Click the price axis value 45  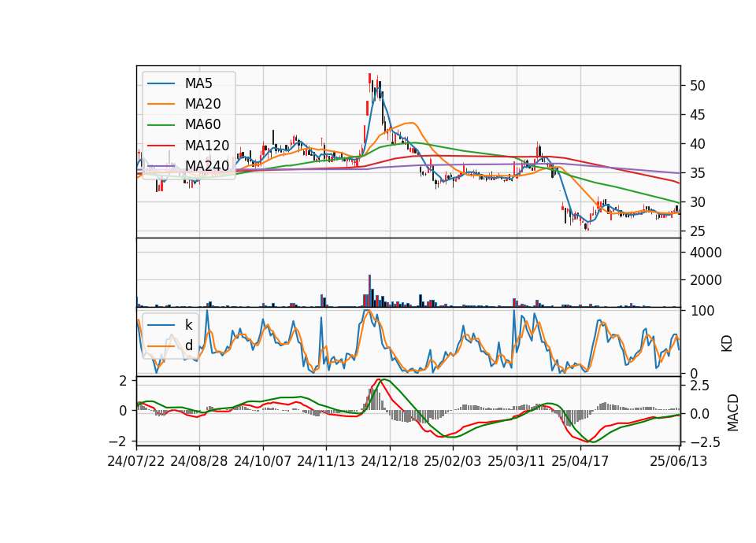click(697, 115)
